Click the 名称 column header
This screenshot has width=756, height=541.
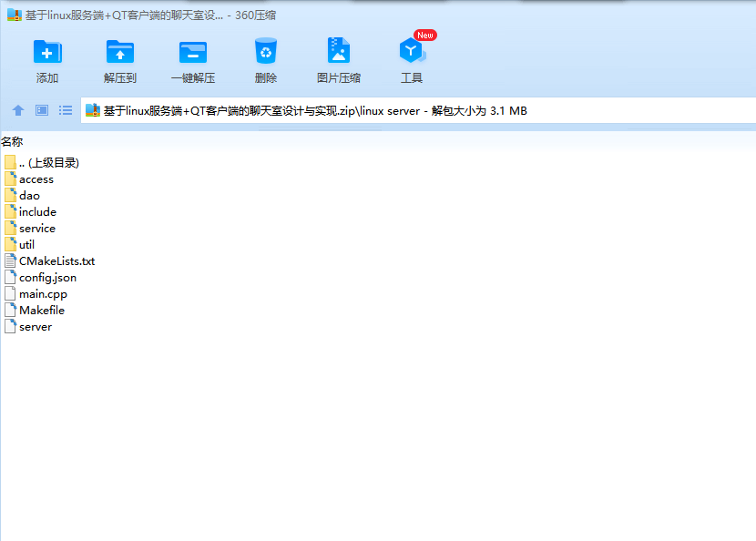[12, 142]
